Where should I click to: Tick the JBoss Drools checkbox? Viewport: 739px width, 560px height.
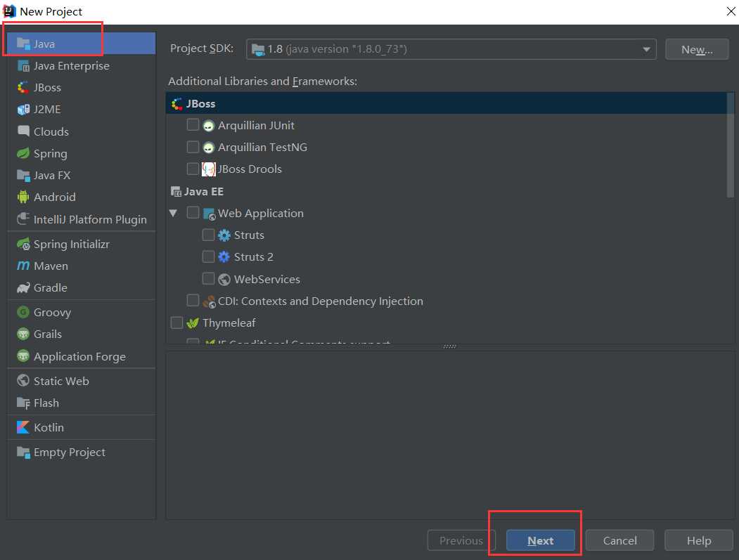click(193, 169)
